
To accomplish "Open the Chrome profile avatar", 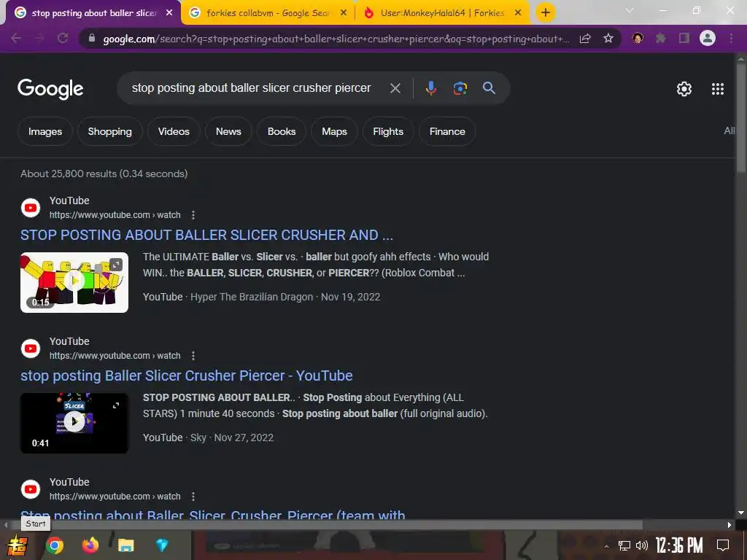I will pos(708,38).
